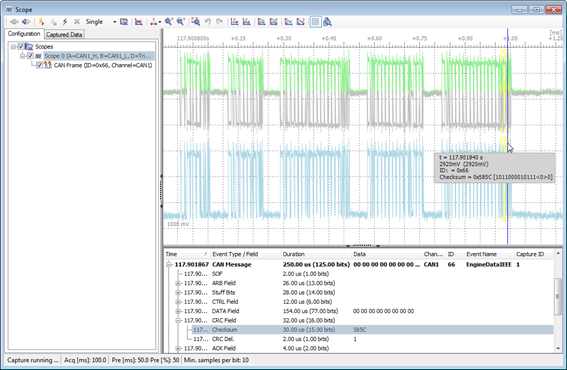The image size is (567, 370).
Task: Click the event table vertical scrollbar thumb
Action: [558, 297]
